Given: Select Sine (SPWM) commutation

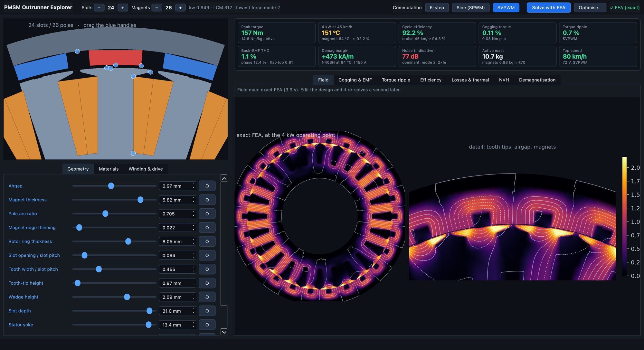Looking at the screenshot, I should click(x=470, y=7).
